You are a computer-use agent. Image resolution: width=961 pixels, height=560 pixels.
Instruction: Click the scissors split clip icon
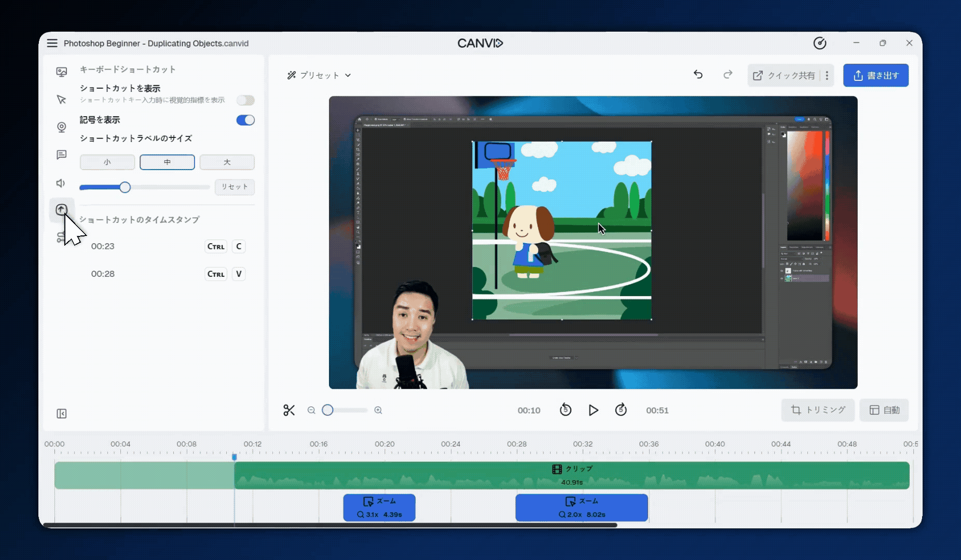[x=289, y=410]
